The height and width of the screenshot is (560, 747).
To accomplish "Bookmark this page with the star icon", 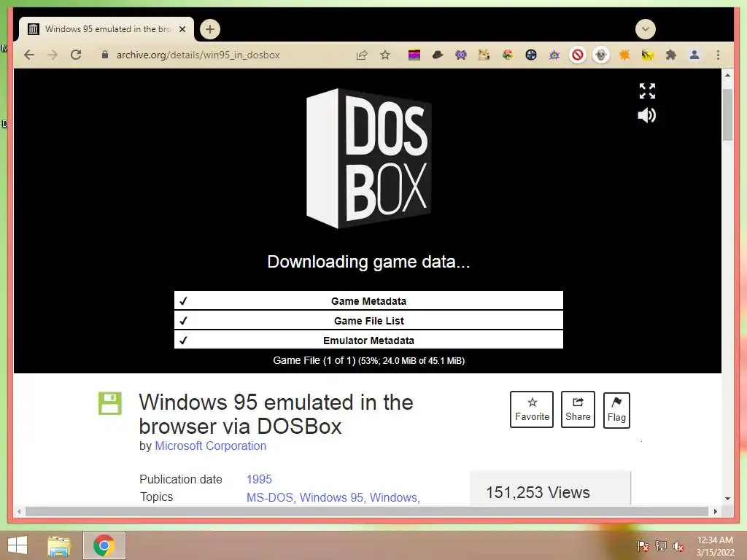I will coord(385,55).
